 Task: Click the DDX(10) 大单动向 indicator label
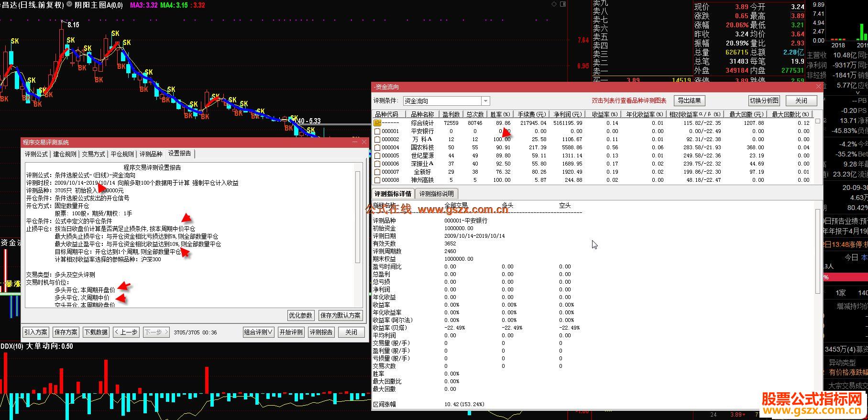tap(37, 346)
